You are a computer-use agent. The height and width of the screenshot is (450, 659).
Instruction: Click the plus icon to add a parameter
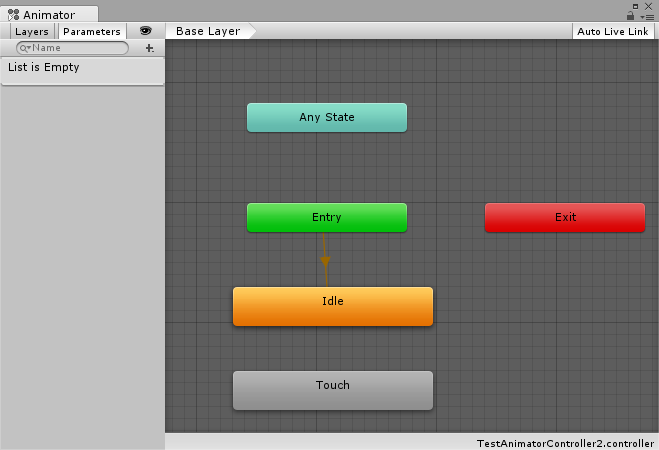149,48
